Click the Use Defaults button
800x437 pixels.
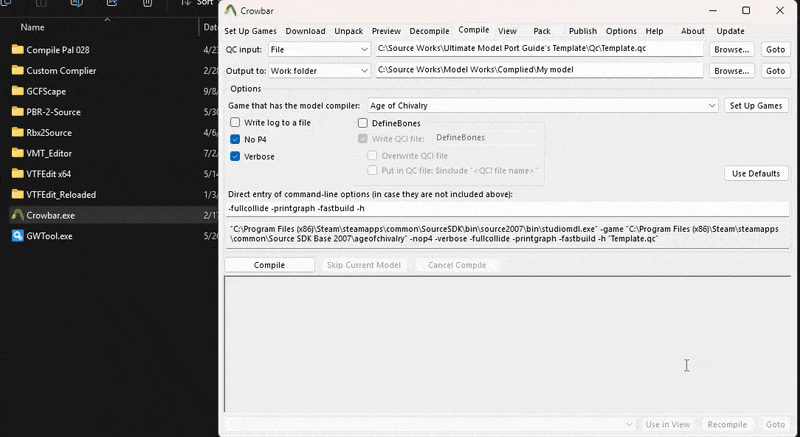[x=756, y=173]
